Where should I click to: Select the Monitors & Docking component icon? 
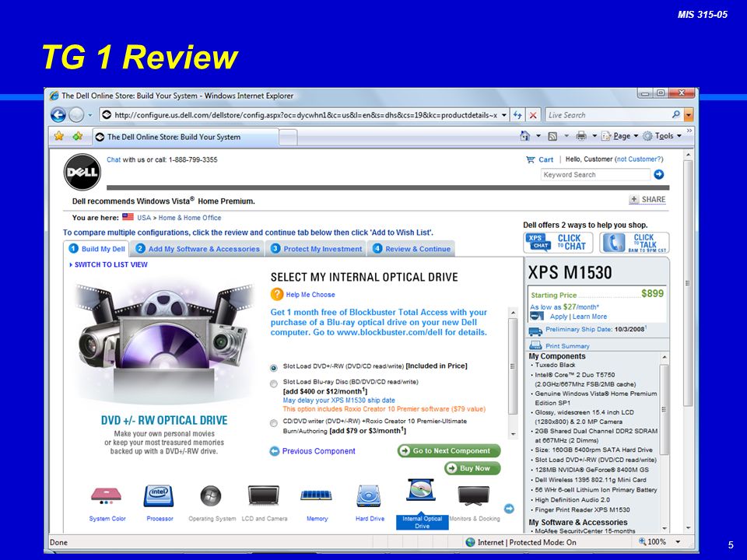(x=474, y=495)
